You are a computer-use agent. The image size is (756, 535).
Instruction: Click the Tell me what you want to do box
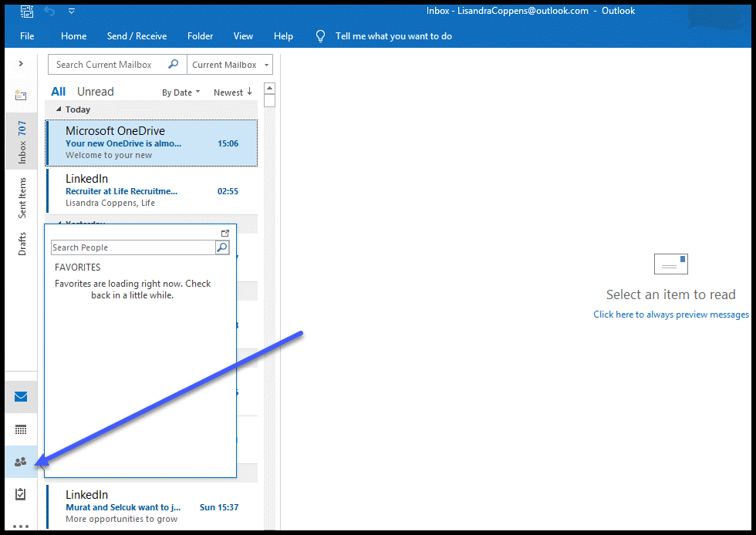[x=393, y=36]
